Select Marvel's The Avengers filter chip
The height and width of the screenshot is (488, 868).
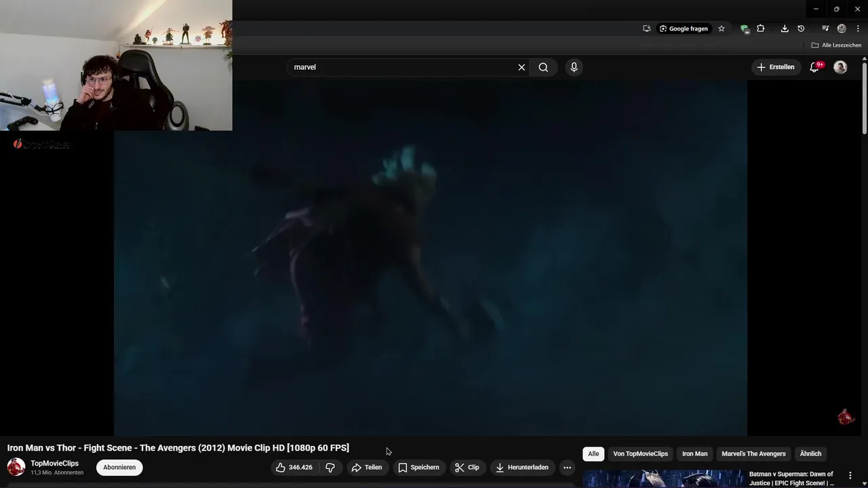753,453
